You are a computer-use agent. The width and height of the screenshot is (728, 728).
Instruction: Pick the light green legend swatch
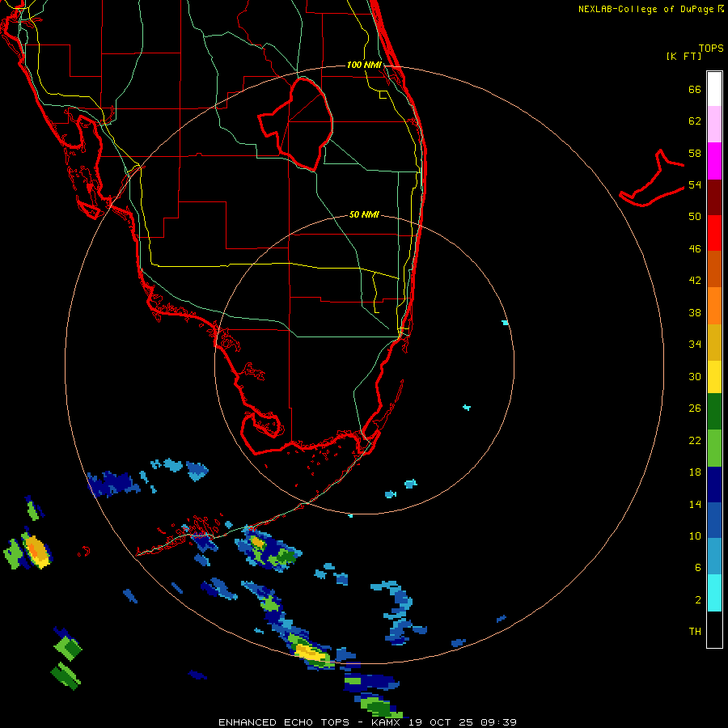[x=714, y=447]
